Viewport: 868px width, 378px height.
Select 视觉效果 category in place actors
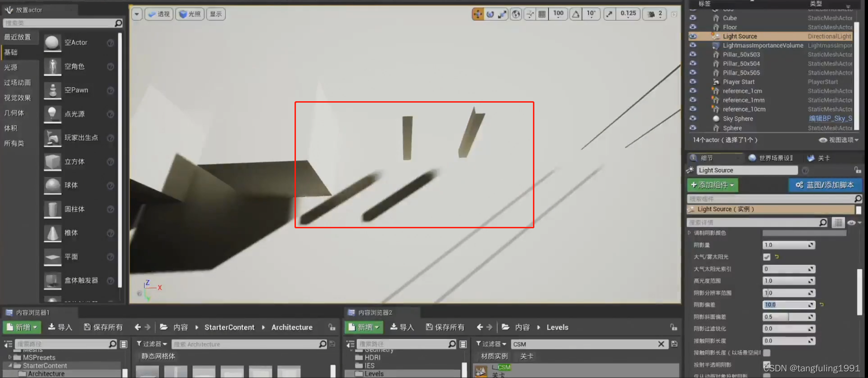click(17, 98)
